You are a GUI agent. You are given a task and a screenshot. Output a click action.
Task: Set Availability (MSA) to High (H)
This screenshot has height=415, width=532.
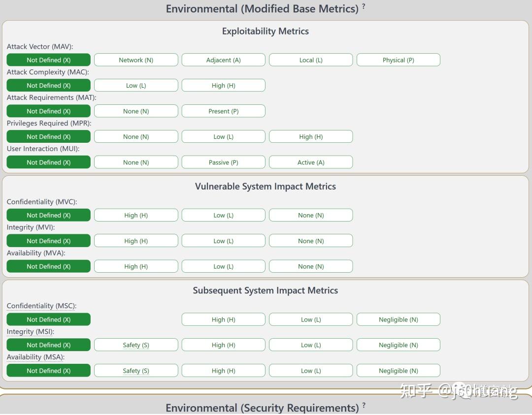[x=223, y=370]
